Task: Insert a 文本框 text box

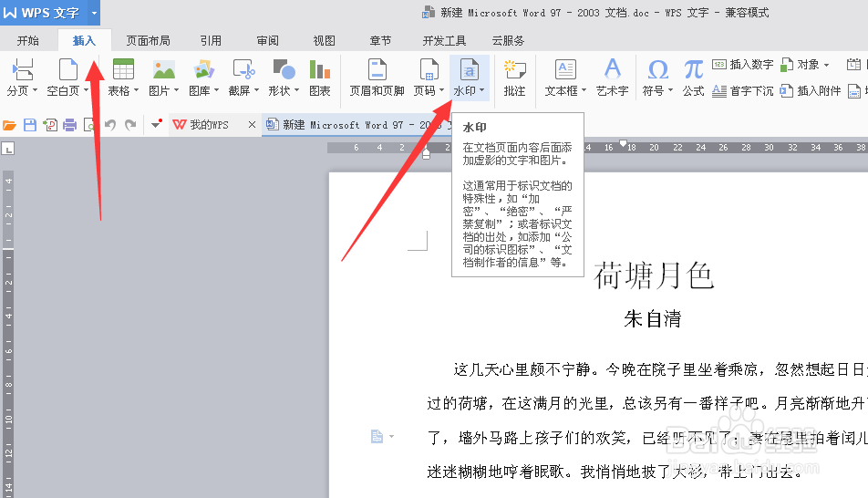Action: coord(565,70)
